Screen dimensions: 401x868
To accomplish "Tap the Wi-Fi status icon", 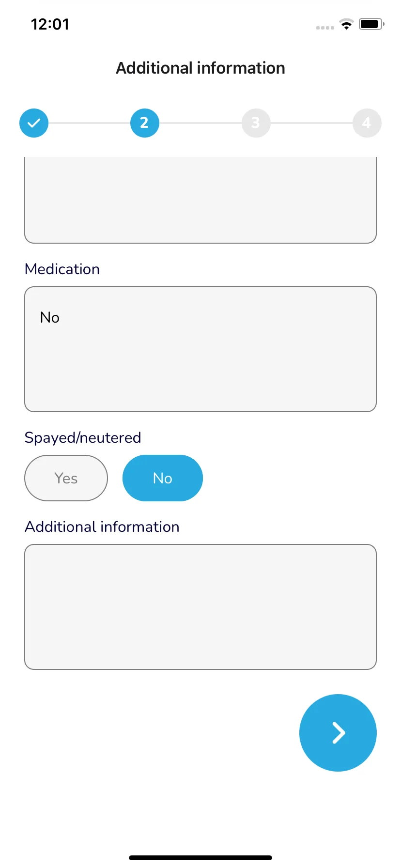I will click(346, 24).
